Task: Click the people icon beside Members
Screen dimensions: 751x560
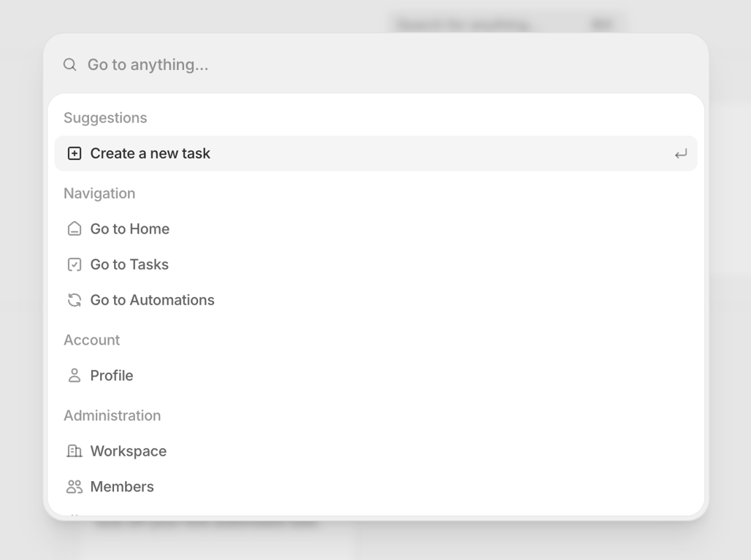Action: click(x=75, y=486)
